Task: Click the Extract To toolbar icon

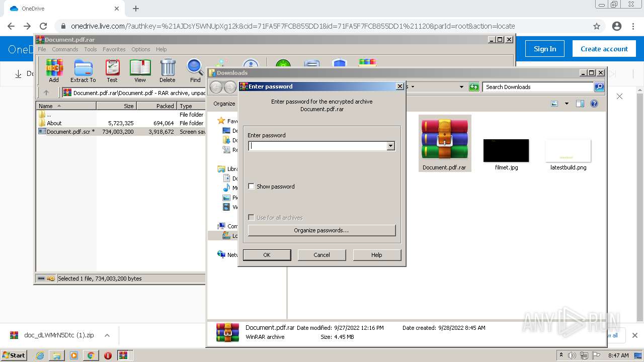Action: click(x=83, y=70)
